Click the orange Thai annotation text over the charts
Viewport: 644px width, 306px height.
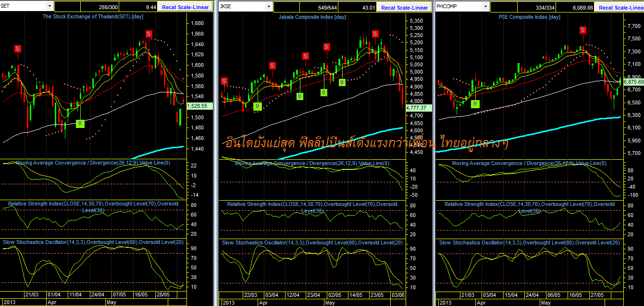point(366,142)
